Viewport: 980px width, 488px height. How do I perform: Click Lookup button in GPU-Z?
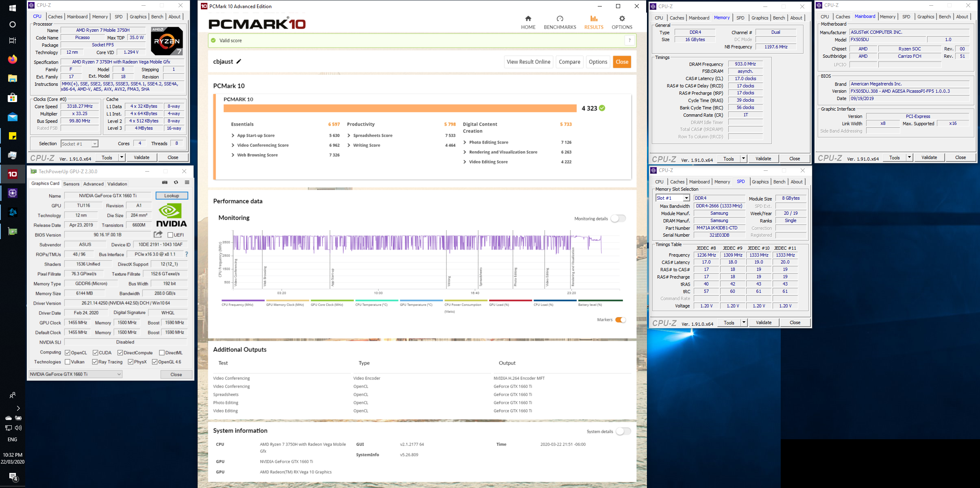(172, 196)
